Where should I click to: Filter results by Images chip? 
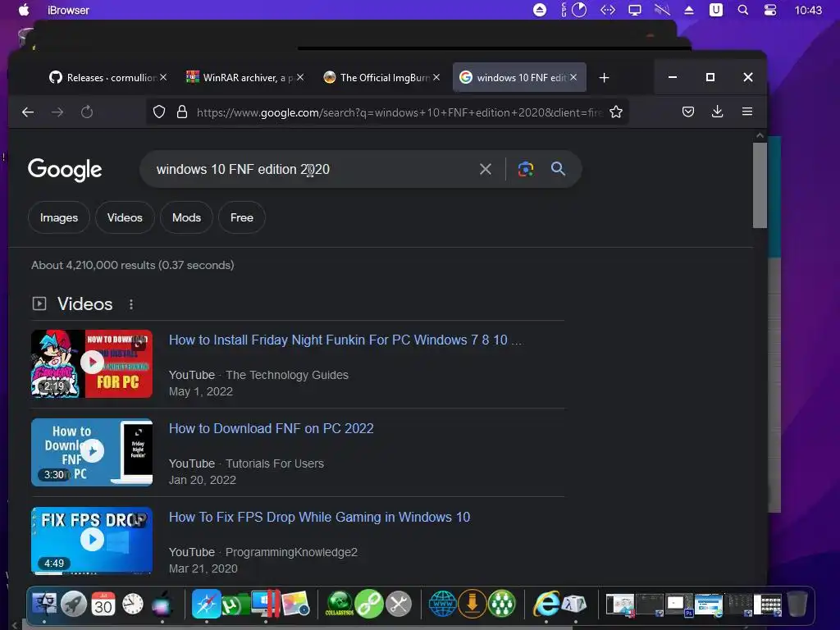(59, 217)
